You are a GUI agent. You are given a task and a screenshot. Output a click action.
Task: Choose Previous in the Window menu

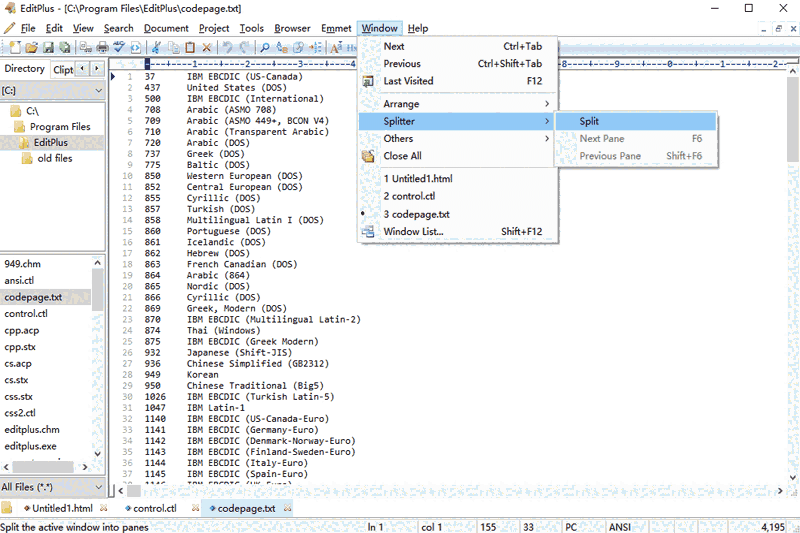(x=458, y=64)
